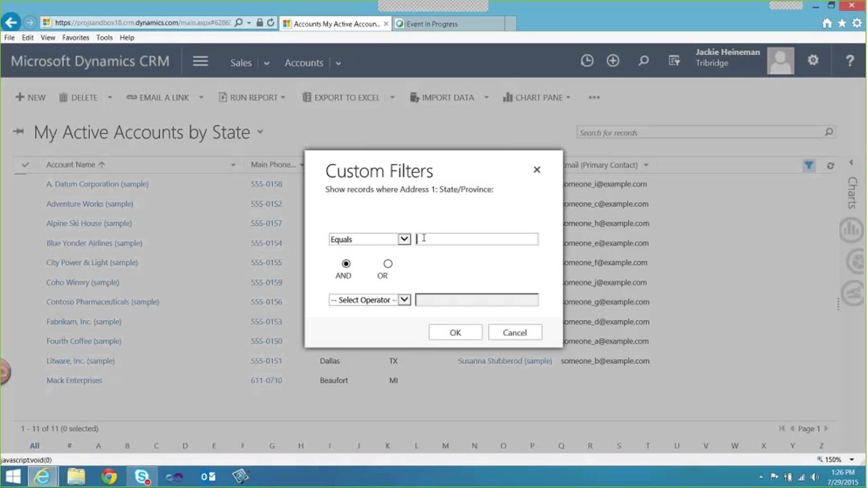Open the Equals operator dropdown
The width and height of the screenshot is (868, 488).
click(404, 239)
